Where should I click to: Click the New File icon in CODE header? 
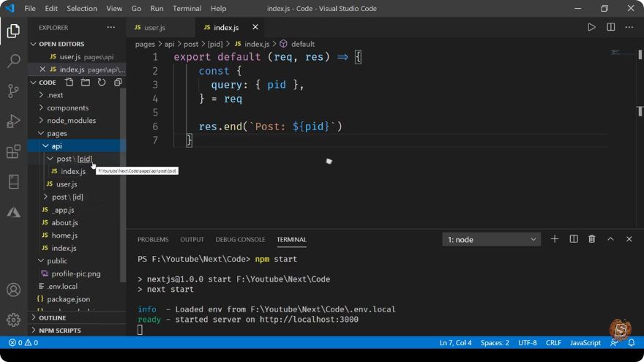(x=70, y=82)
